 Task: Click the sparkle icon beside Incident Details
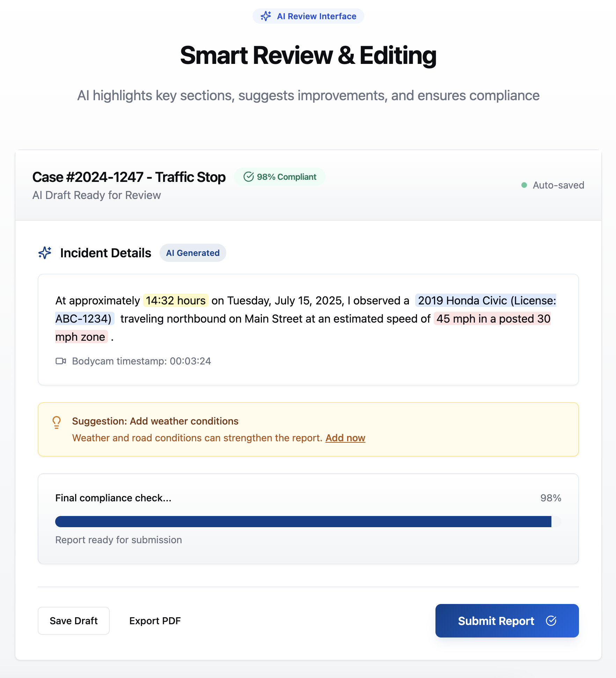45,253
